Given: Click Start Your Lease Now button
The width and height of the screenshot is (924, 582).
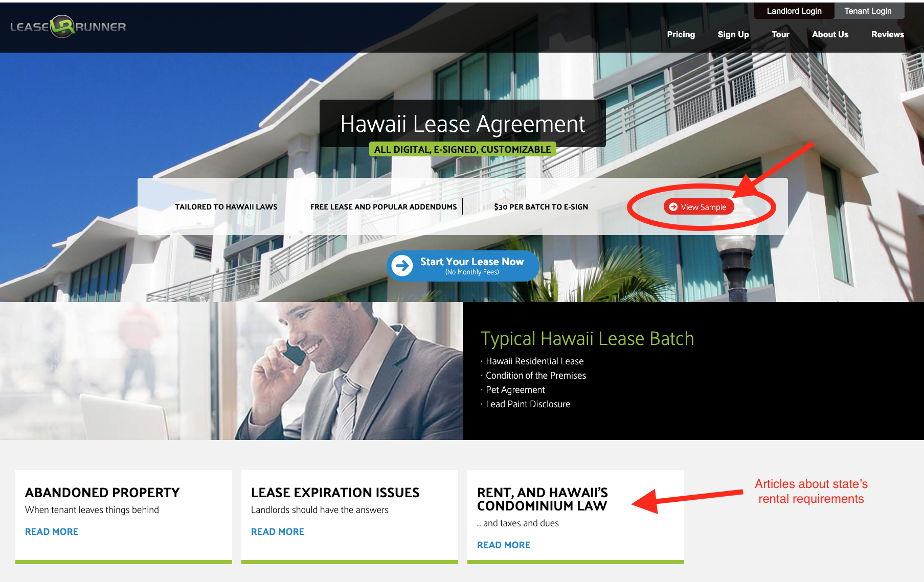Looking at the screenshot, I should 463,266.
